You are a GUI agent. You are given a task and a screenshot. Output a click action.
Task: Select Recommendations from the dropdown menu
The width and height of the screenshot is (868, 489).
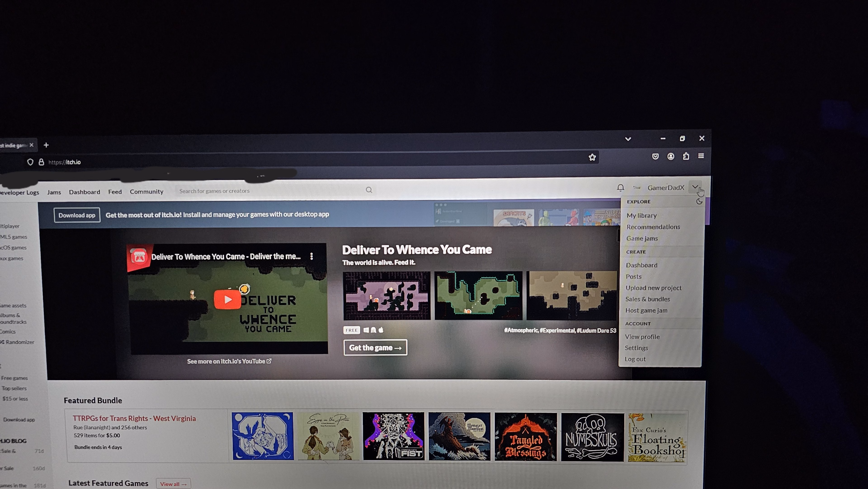click(x=653, y=227)
